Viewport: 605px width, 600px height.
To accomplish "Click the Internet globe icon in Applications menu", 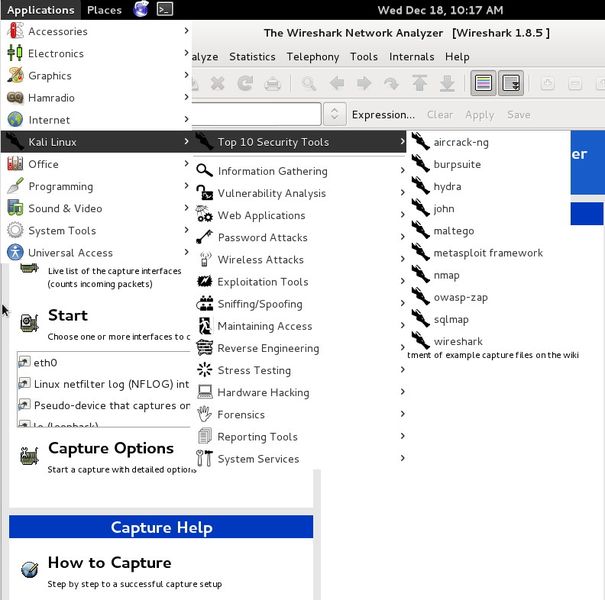I will [x=15, y=120].
